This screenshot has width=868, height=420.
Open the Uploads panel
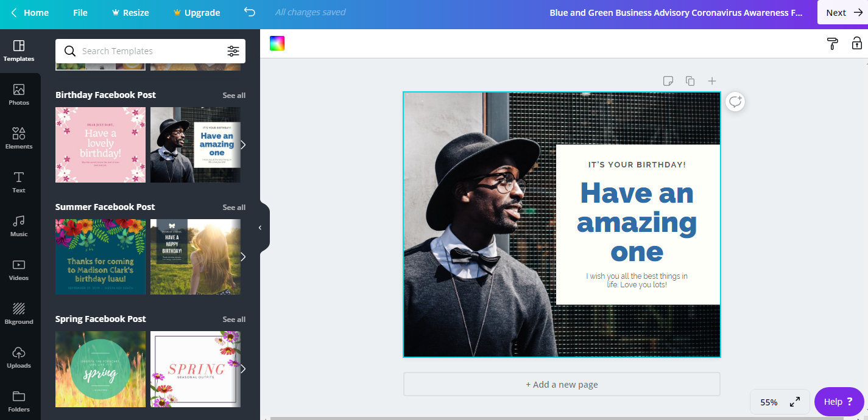tap(19, 358)
